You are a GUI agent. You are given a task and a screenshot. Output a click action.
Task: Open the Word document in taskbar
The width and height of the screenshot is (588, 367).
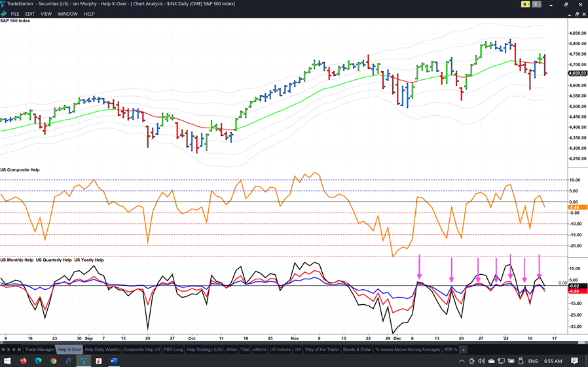coord(113,360)
